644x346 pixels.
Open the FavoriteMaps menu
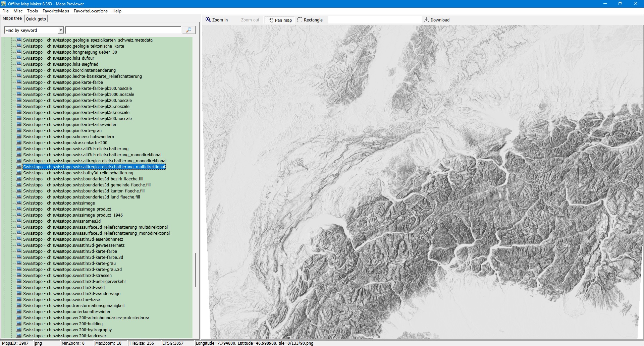pos(56,11)
